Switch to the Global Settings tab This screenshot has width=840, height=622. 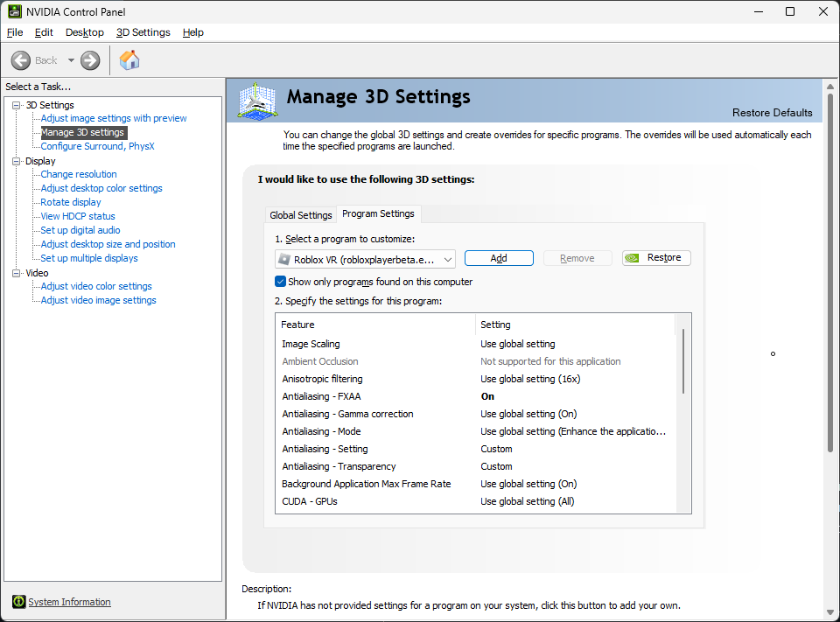tap(300, 215)
